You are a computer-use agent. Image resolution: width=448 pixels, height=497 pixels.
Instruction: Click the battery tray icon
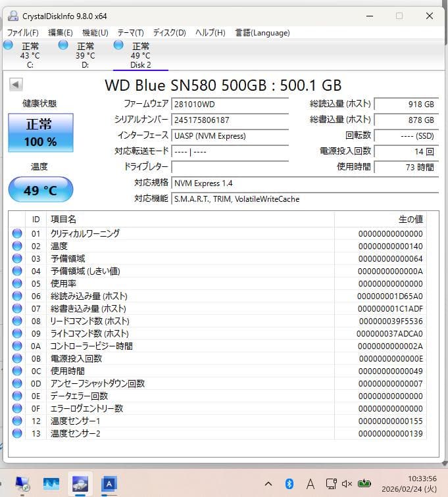tap(364, 484)
